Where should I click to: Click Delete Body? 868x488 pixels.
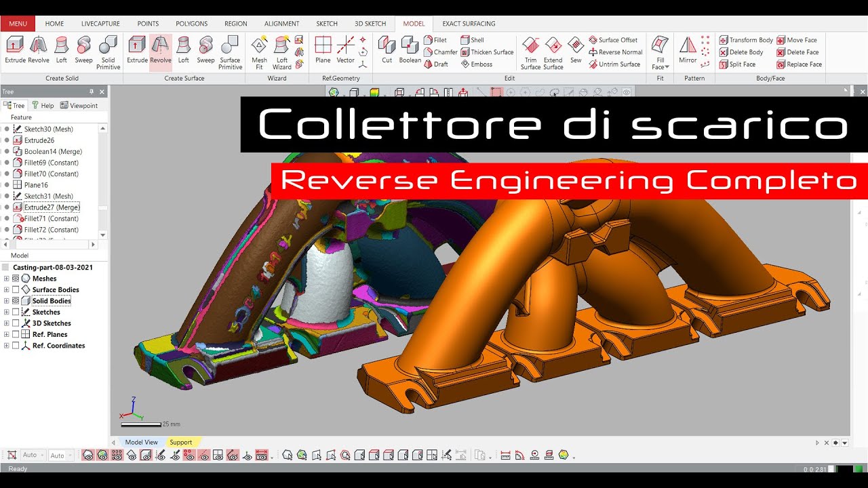pyautogui.click(x=741, y=52)
